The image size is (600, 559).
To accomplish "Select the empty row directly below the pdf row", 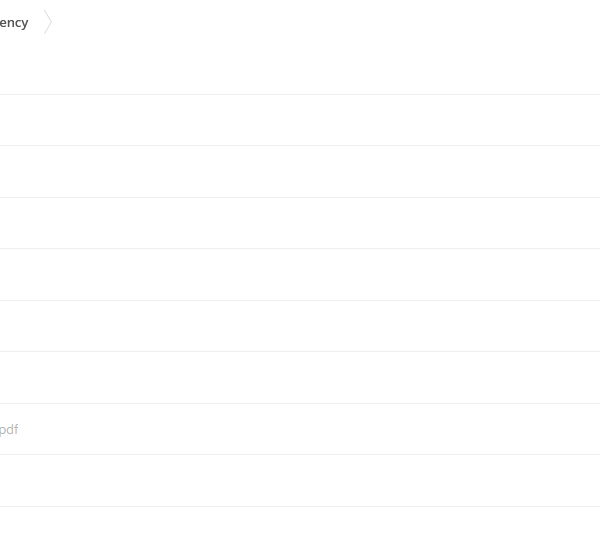I will click(300, 481).
